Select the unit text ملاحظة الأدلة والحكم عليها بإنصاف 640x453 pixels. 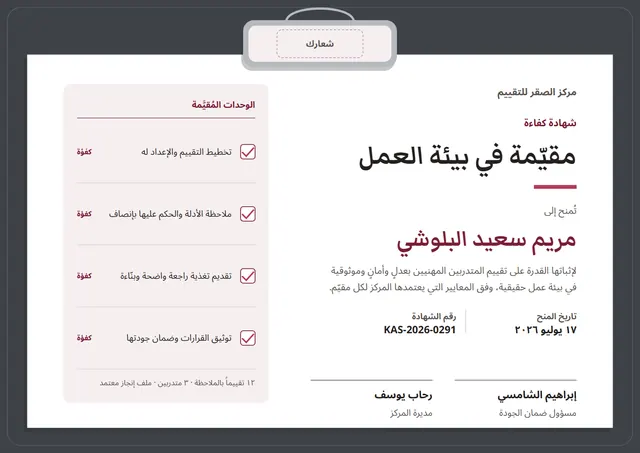[x=170, y=214]
